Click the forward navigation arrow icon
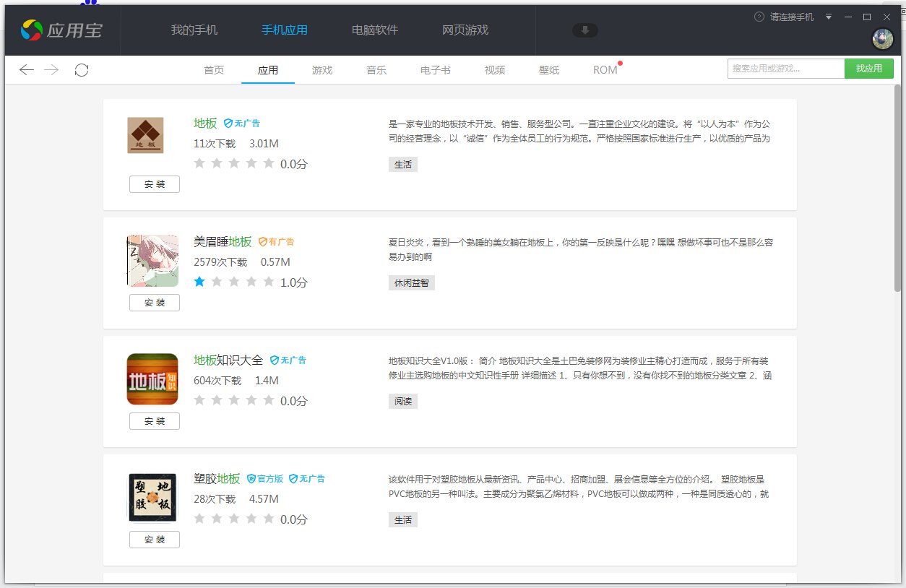This screenshot has height=588, width=906. 49,69
